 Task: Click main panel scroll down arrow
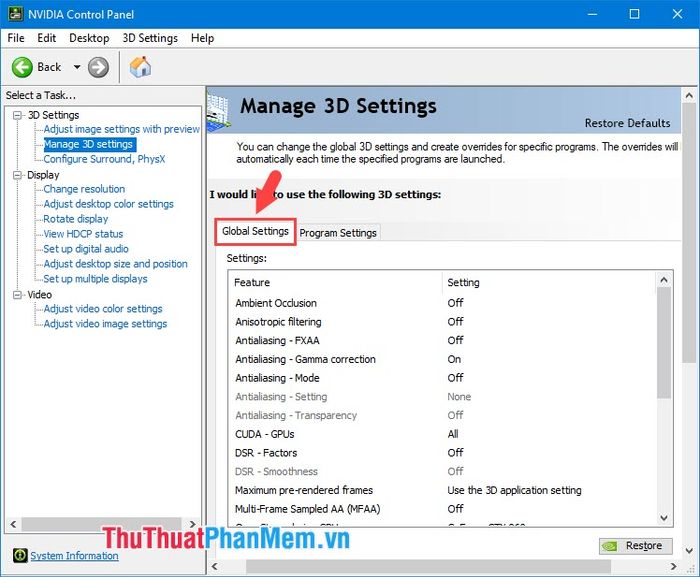tap(689, 551)
